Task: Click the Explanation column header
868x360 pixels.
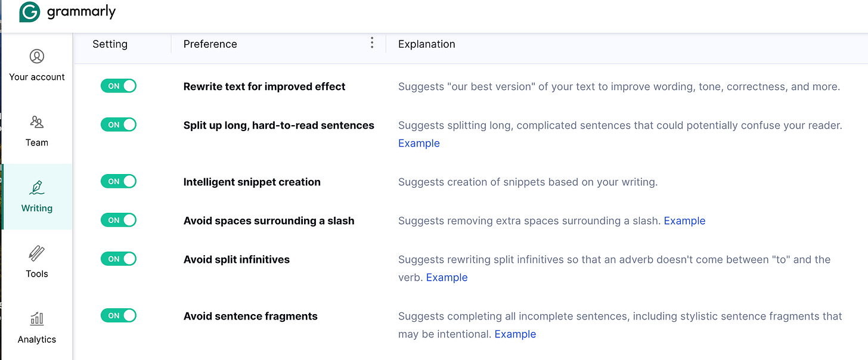Action: pos(427,44)
